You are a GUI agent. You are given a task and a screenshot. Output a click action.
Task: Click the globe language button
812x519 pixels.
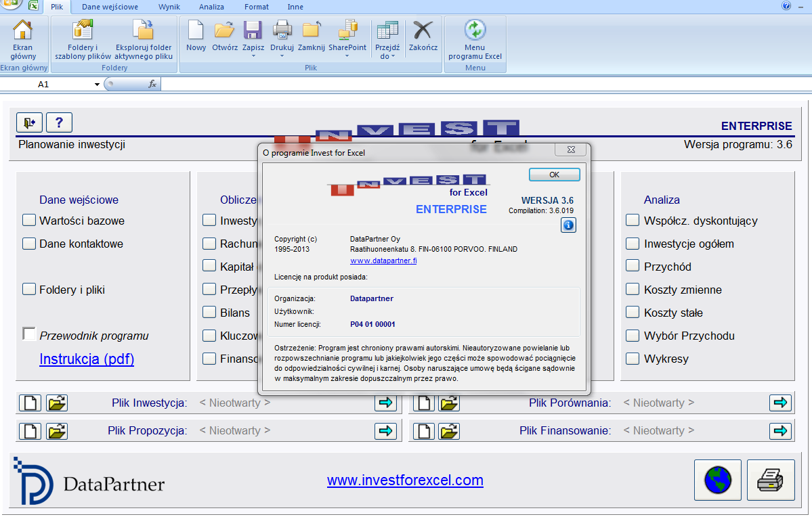718,480
